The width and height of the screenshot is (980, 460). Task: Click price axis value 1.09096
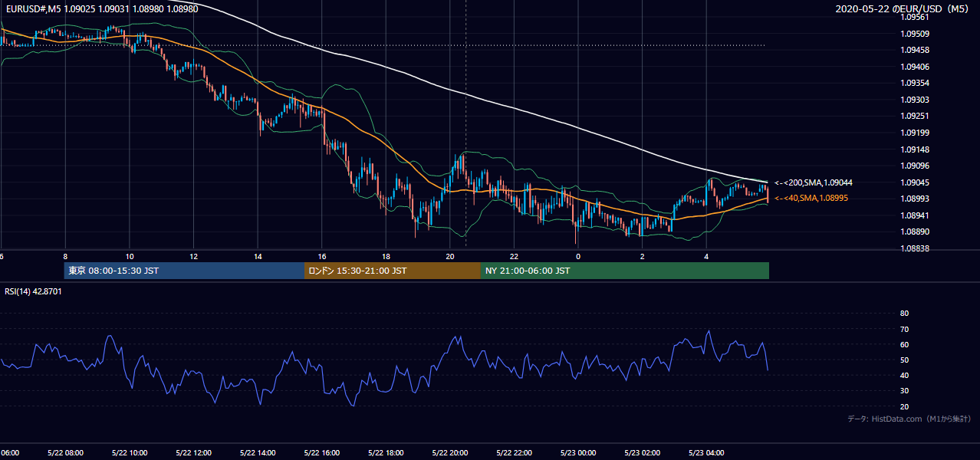tap(914, 166)
